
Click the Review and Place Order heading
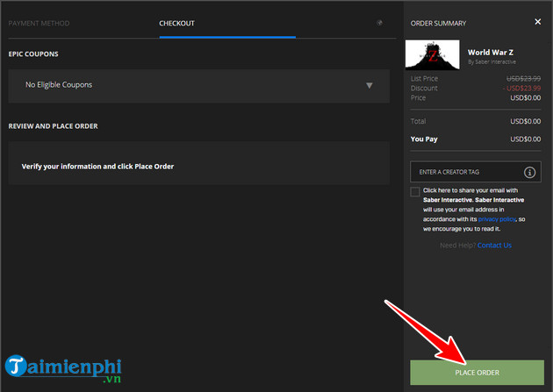point(53,126)
